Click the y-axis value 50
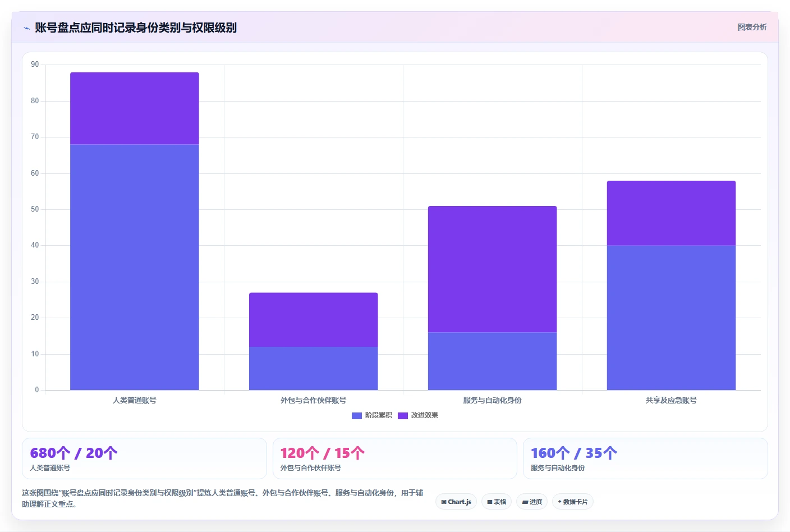Viewport: 790px width, 532px height. coord(35,209)
